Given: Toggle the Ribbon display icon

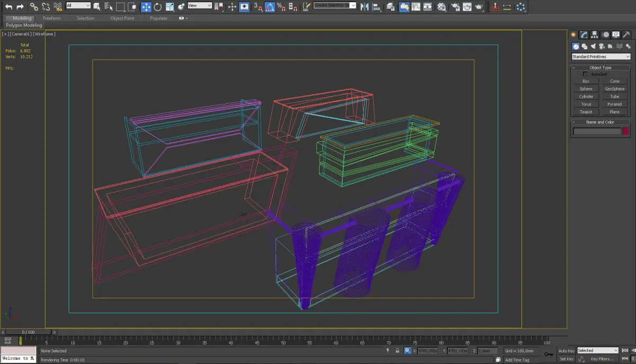Looking at the screenshot, I should click(x=404, y=7).
